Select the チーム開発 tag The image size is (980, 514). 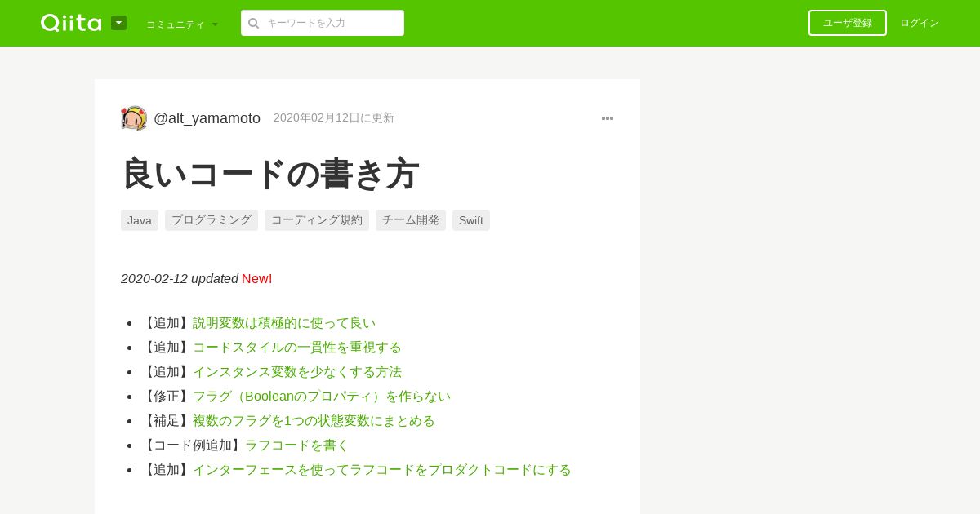411,220
